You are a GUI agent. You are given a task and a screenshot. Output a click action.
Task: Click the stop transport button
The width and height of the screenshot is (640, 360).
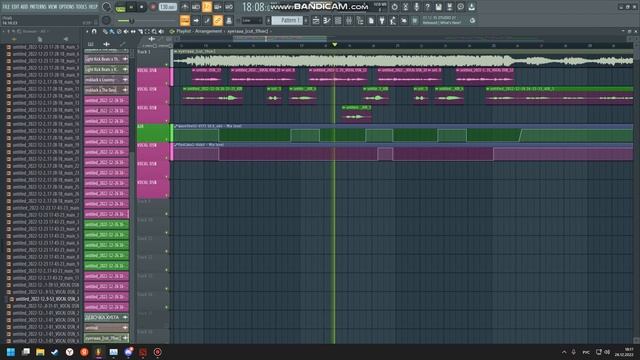(142, 7)
